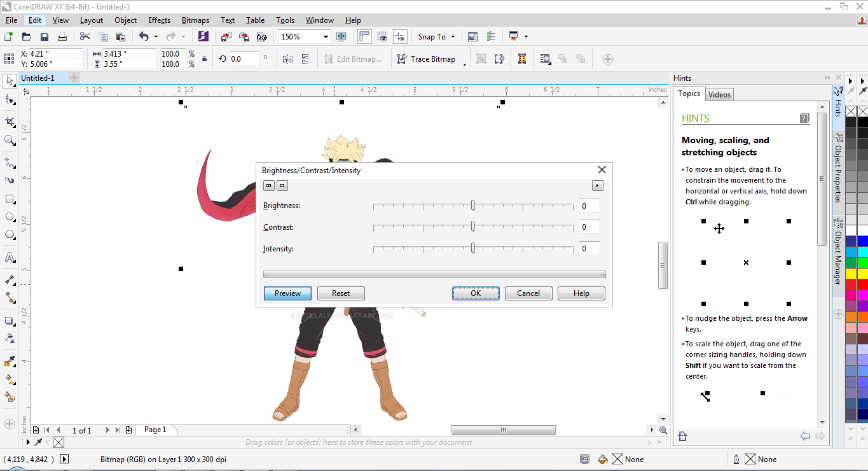Toggle the lock ratio padlock
Screen dimensions: 868x471
pos(204,59)
